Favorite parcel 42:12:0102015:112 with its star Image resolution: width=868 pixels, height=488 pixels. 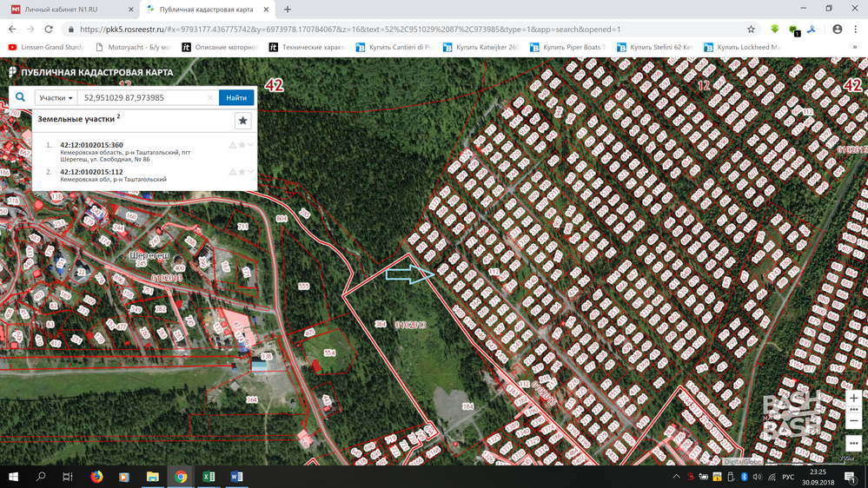242,172
